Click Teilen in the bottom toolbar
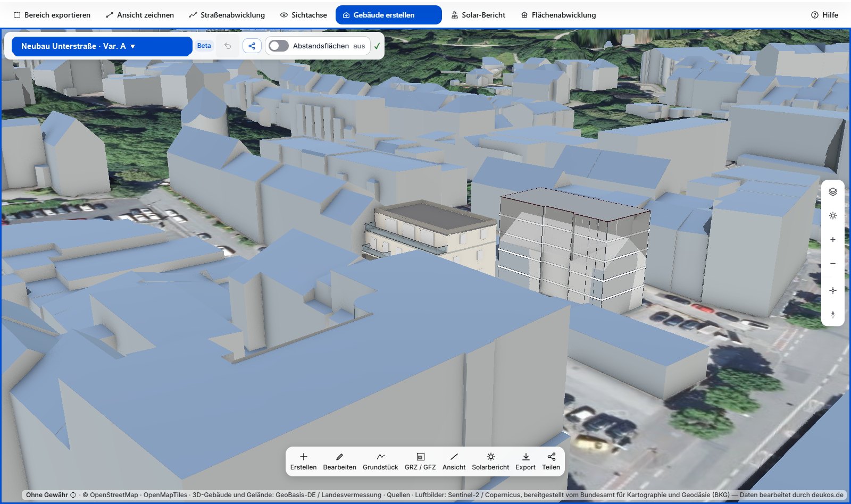This screenshot has height=504, width=851. [551, 461]
